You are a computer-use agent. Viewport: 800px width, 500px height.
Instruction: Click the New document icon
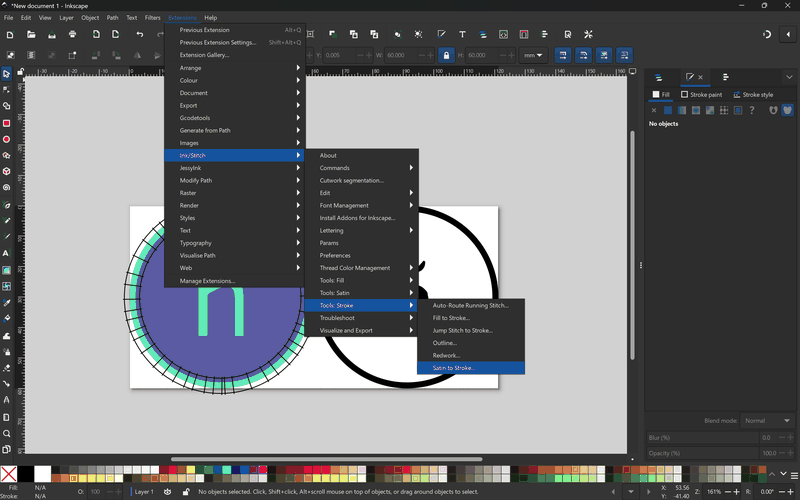point(10,34)
